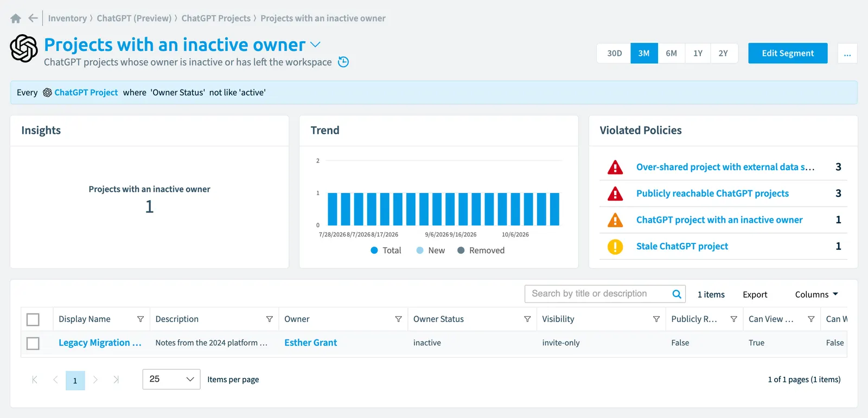This screenshot has width=868, height=418.
Task: Open the items per page dropdown
Action: click(171, 380)
